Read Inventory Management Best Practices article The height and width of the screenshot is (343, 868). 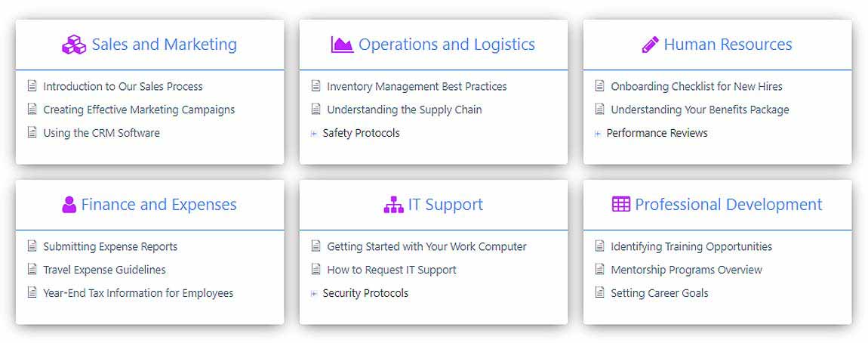tap(417, 87)
